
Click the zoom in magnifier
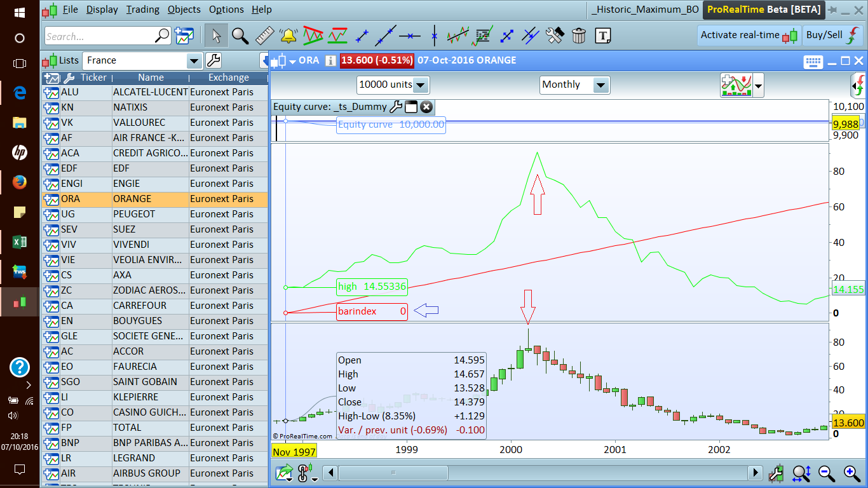[851, 473]
